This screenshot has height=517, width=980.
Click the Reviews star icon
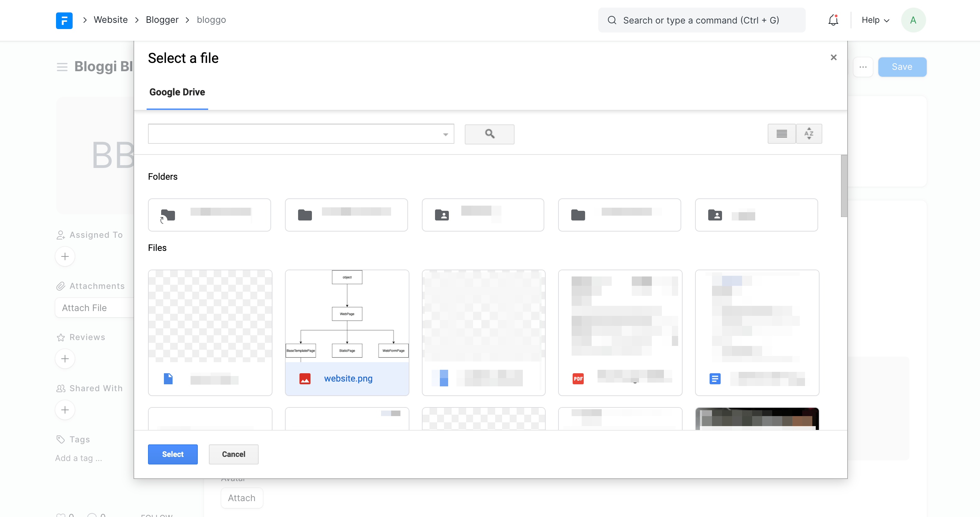[x=61, y=337]
